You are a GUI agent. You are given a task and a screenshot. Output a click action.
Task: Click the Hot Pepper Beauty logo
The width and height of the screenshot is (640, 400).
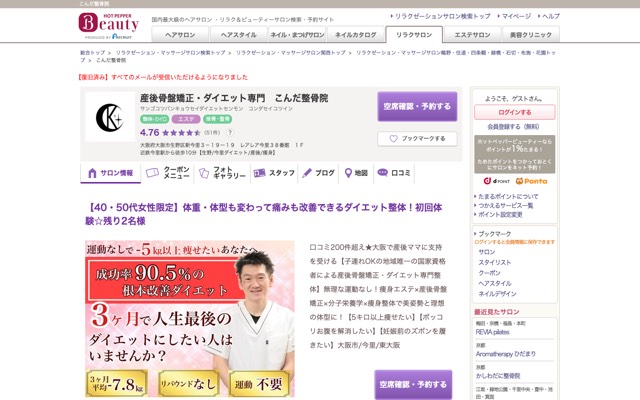(108, 26)
